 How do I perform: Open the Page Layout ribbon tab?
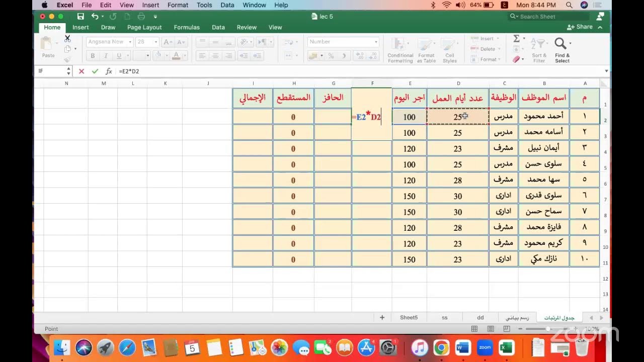[x=144, y=27]
